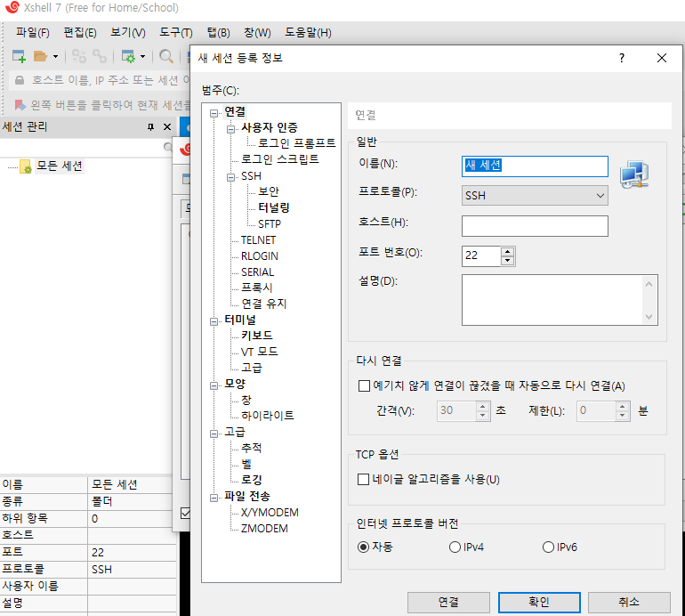Open the arrow next to Properties icon
685x616 pixels.
click(143, 56)
